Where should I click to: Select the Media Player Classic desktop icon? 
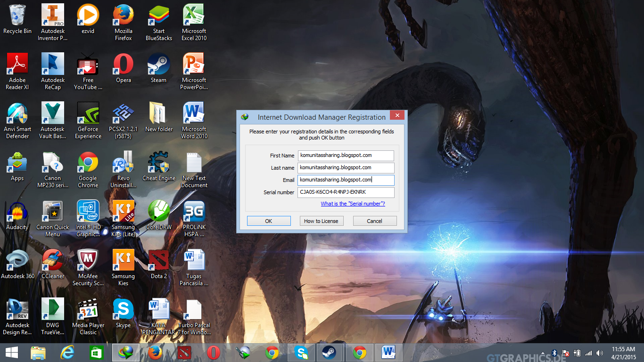click(88, 317)
